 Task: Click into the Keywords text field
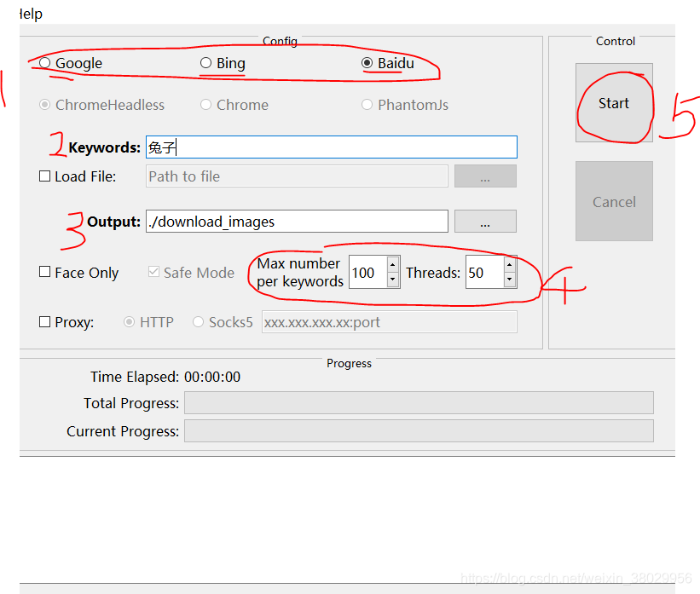coord(332,147)
